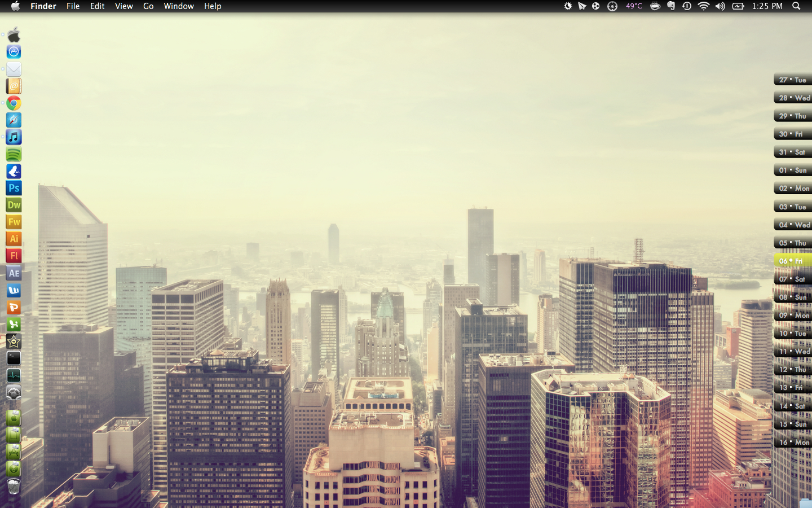
Task: Open Spotlight search magnifier
Action: [796, 6]
